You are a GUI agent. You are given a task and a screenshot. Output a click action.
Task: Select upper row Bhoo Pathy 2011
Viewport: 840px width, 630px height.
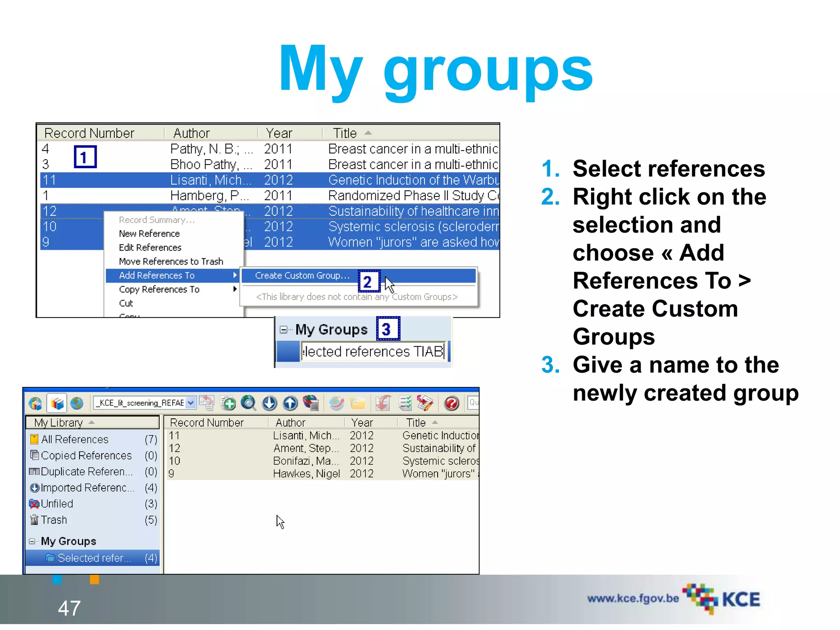[x=269, y=164]
